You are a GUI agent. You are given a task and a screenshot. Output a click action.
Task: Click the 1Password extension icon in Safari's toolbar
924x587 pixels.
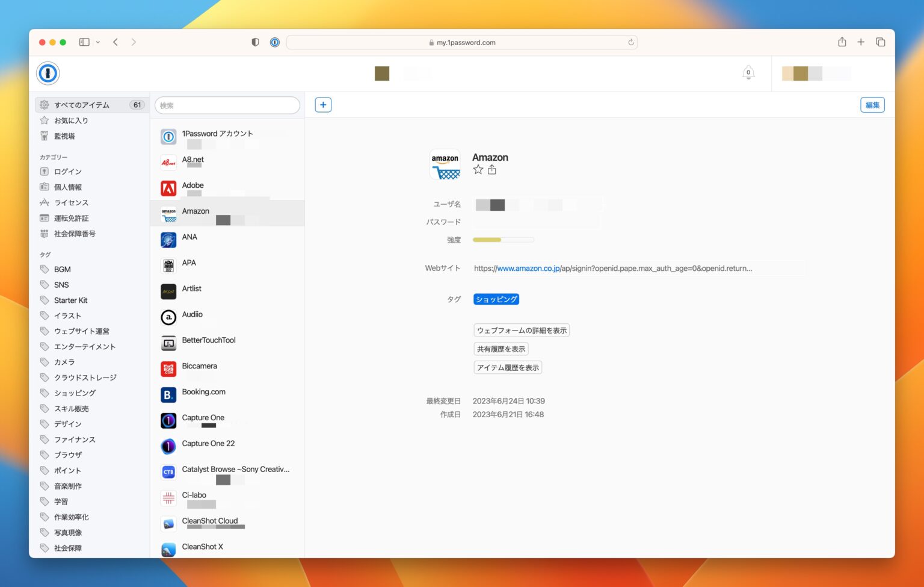pos(274,42)
